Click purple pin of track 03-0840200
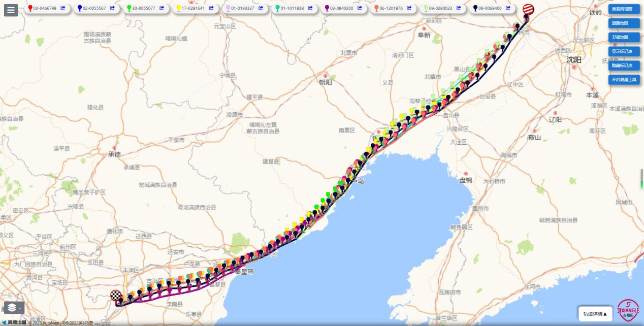 tap(327, 8)
